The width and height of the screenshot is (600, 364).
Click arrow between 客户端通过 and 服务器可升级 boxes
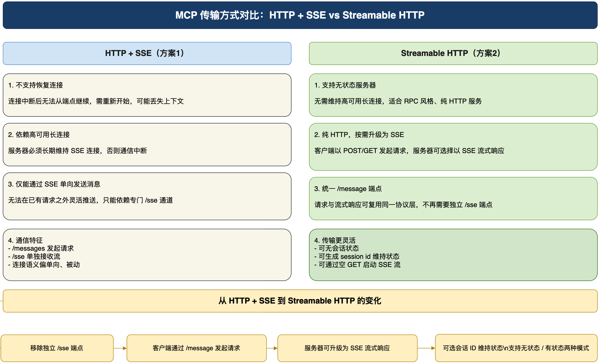(272, 348)
